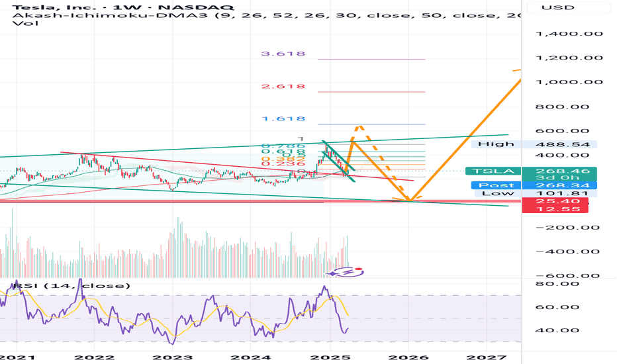Click the RSI 60.00 axis label
This screenshot has height=364, width=617.
click(557, 307)
